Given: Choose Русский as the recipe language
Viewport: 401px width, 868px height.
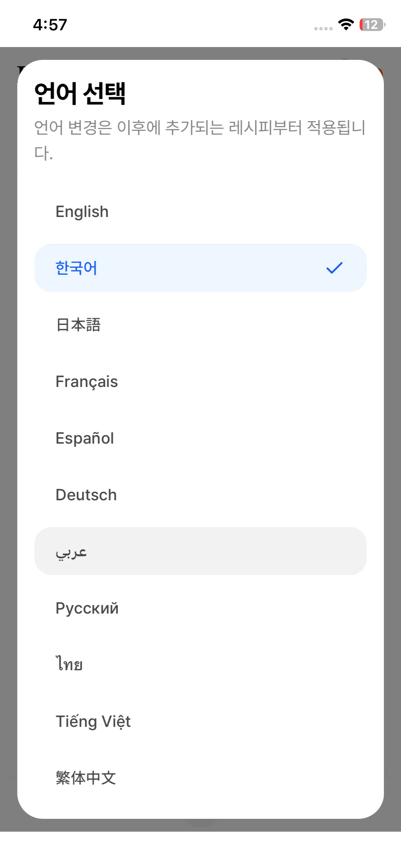Looking at the screenshot, I should click(87, 608).
